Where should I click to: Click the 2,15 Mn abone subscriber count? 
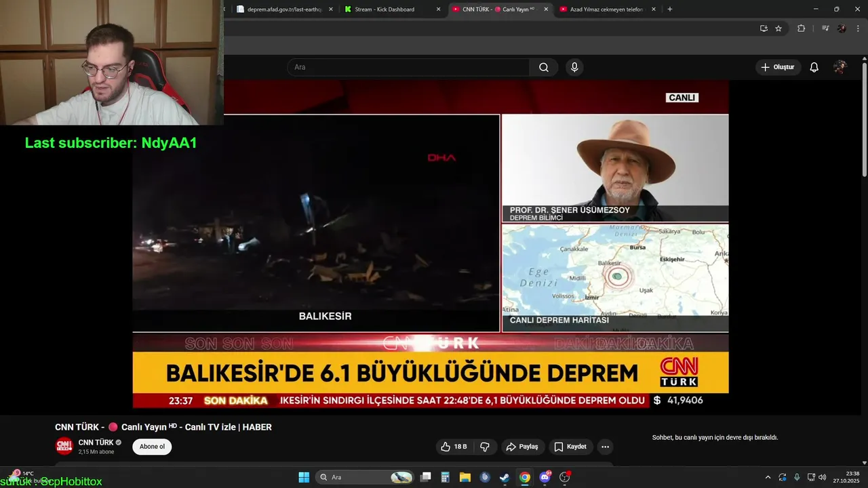[96, 452]
